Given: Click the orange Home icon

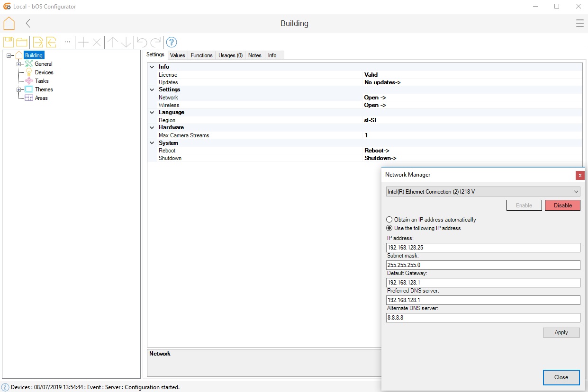Looking at the screenshot, I should (9, 23).
